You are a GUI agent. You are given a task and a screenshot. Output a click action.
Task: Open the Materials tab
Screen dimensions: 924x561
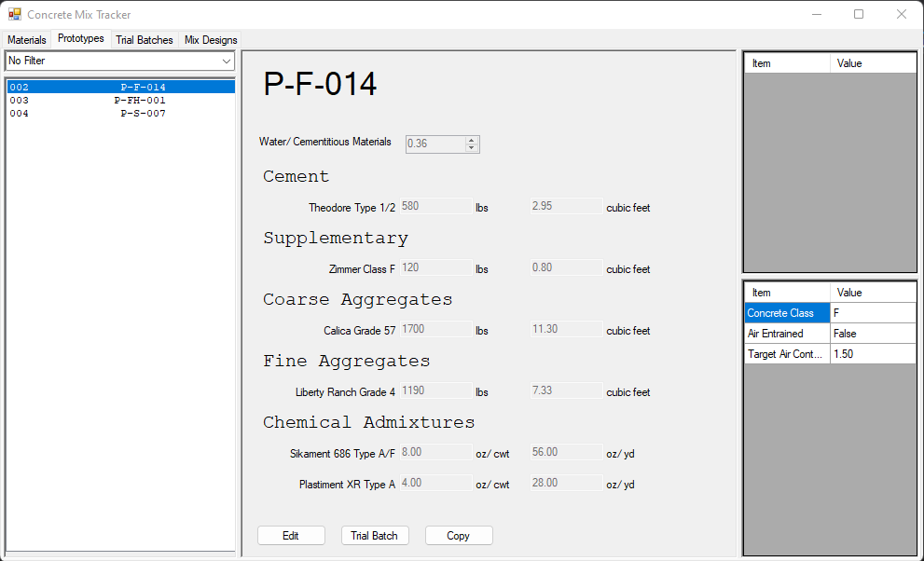pyautogui.click(x=27, y=40)
